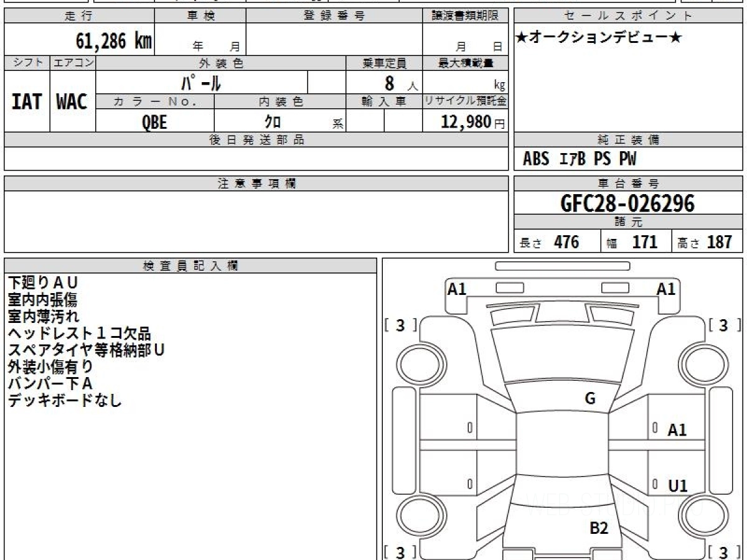Select the 登録番号 header
Image resolution: width=747 pixels, height=560 pixels.
click(x=334, y=16)
